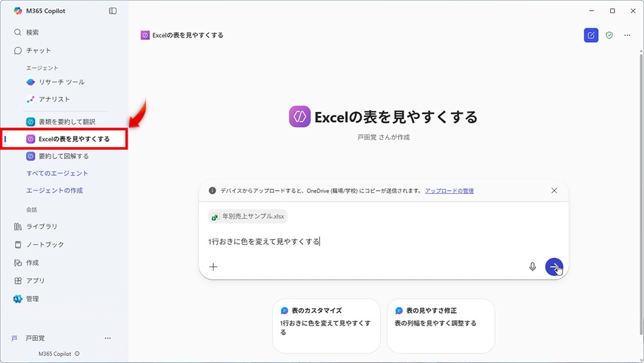Click the plus icon to add attachment
Image resolution: width=644 pixels, height=363 pixels.
pyautogui.click(x=213, y=267)
